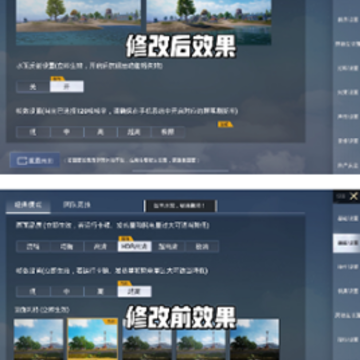Select 高 frame rate in lower panel
This screenshot has width=360, height=360.
(x=101, y=292)
